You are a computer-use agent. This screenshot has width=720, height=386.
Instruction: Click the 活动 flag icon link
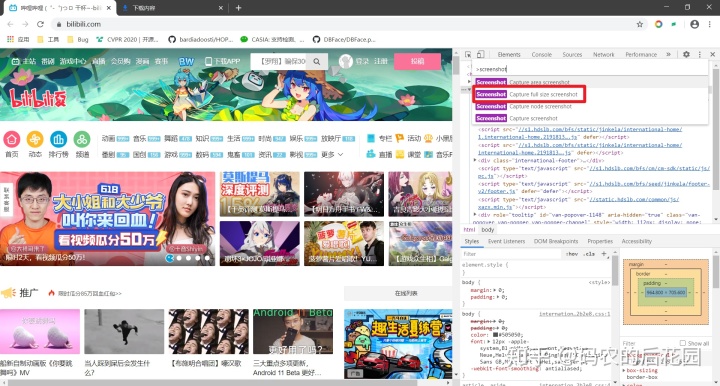(x=399, y=138)
